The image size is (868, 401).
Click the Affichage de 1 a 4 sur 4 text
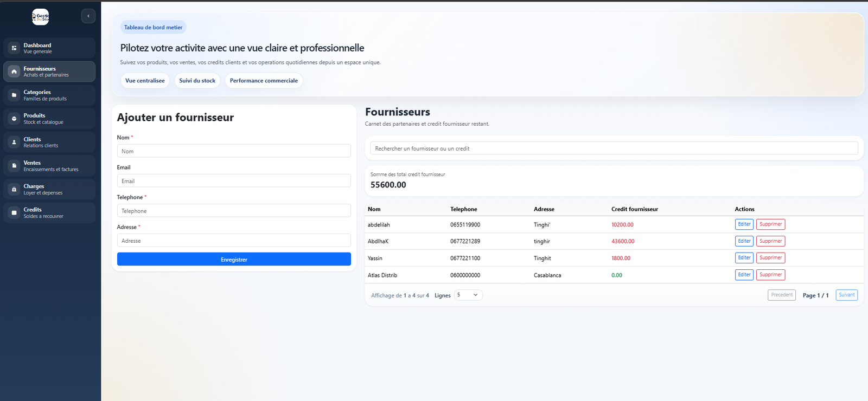pos(400,295)
